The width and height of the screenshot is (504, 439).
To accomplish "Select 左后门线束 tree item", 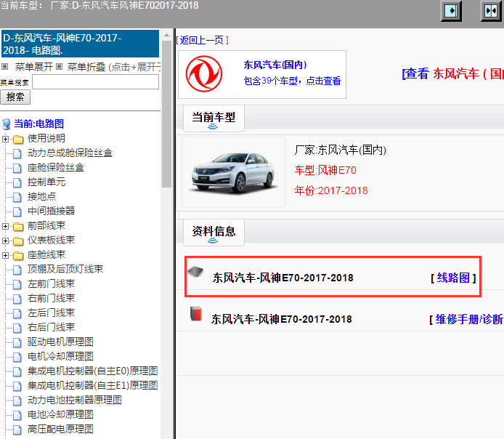I will (51, 313).
